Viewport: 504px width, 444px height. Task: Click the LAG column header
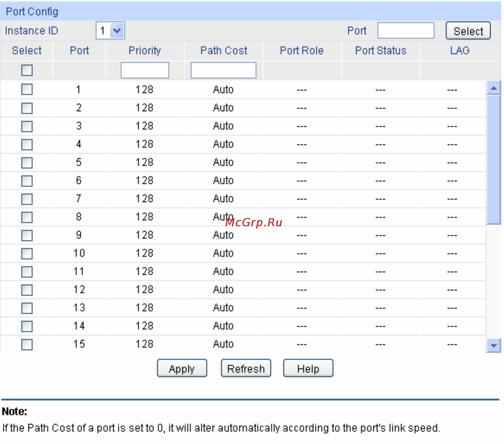460,50
